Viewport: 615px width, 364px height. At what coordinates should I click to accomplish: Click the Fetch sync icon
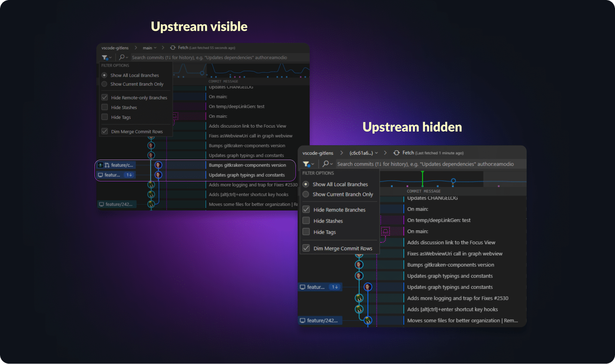tap(173, 47)
